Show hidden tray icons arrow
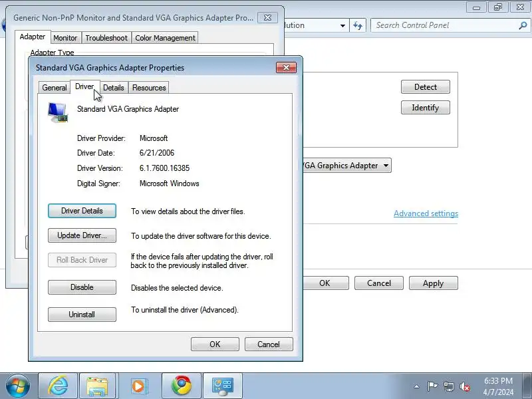This screenshot has height=399, width=532. tap(416, 386)
